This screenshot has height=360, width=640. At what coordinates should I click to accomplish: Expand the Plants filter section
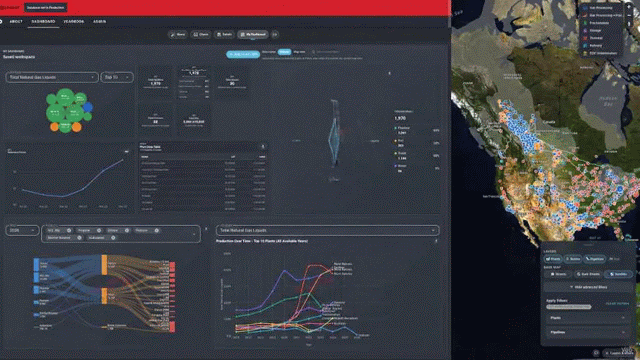[588, 318]
